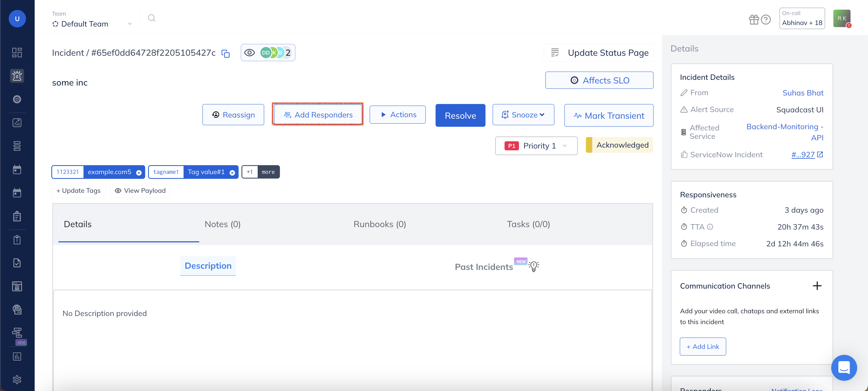
Task: Open the search magnifier in header
Action: (152, 18)
